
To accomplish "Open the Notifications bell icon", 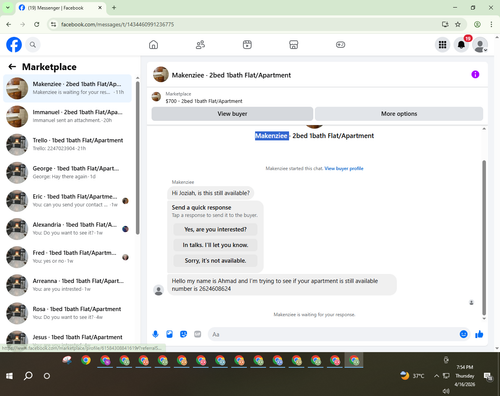I will pyautogui.click(x=461, y=45).
